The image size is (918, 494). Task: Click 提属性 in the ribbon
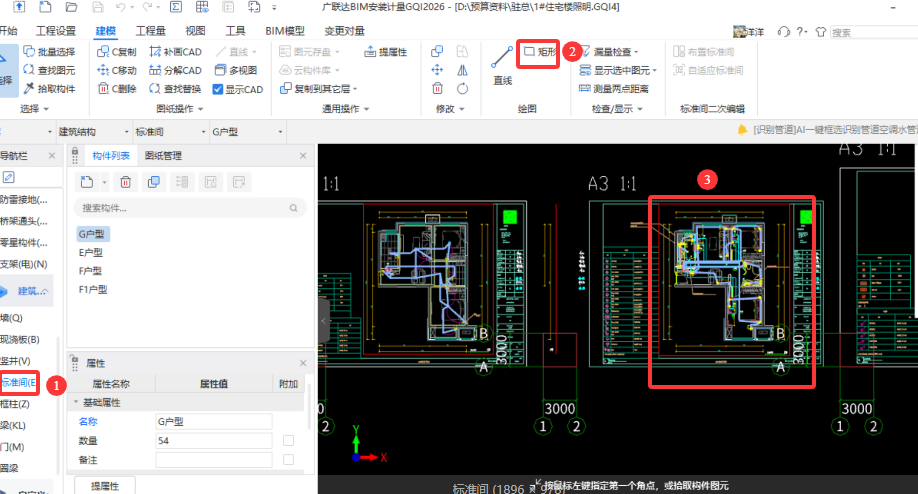click(x=385, y=52)
